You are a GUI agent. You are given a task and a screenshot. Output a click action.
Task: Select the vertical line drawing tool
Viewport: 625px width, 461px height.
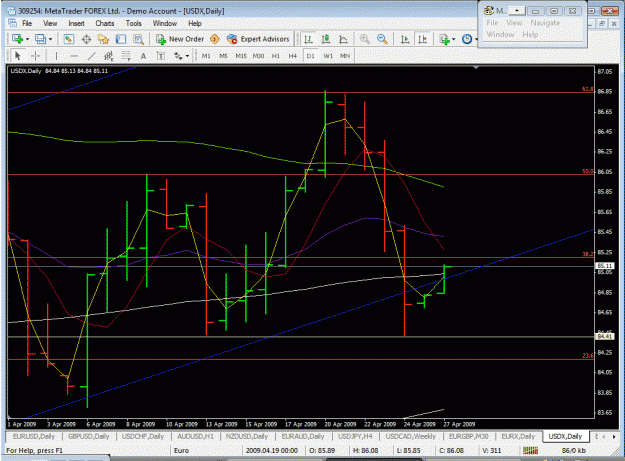tap(56, 56)
